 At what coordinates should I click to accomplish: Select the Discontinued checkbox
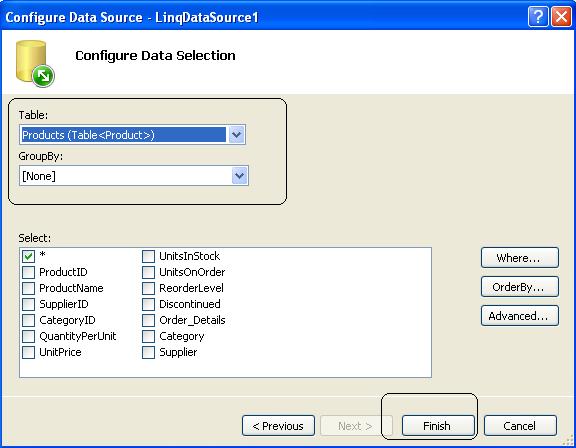tap(148, 304)
